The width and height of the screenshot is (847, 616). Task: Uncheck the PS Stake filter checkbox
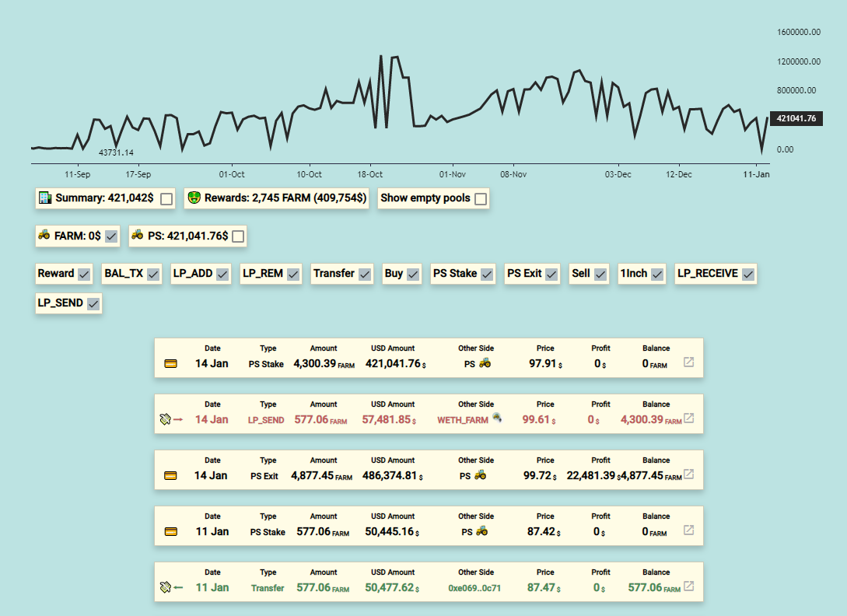click(487, 275)
